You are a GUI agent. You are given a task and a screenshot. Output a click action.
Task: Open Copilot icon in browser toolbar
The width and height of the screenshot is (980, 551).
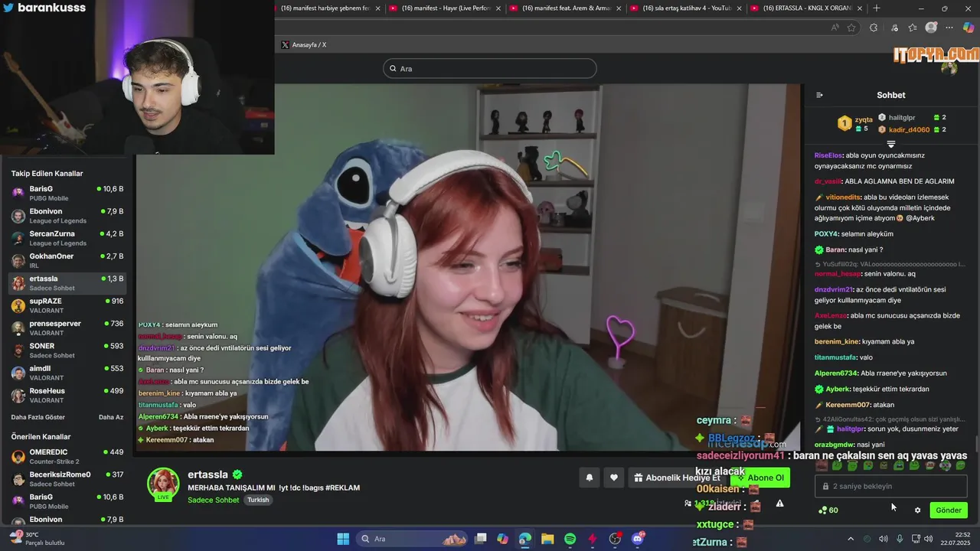click(969, 28)
